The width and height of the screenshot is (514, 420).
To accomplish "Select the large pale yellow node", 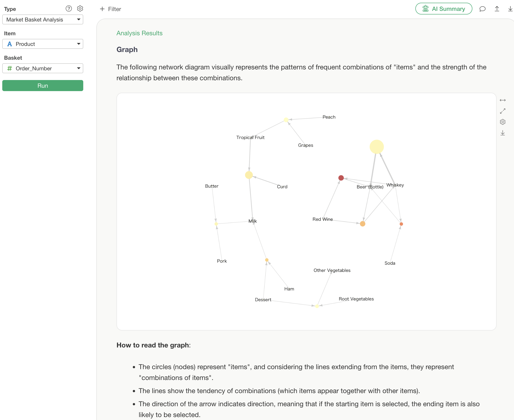I will pyautogui.click(x=376, y=147).
